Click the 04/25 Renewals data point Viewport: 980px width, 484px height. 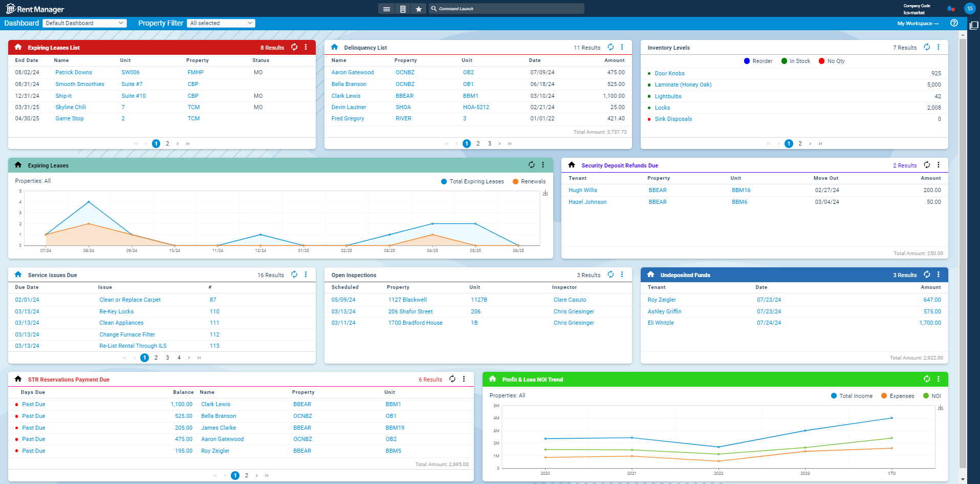(432, 235)
